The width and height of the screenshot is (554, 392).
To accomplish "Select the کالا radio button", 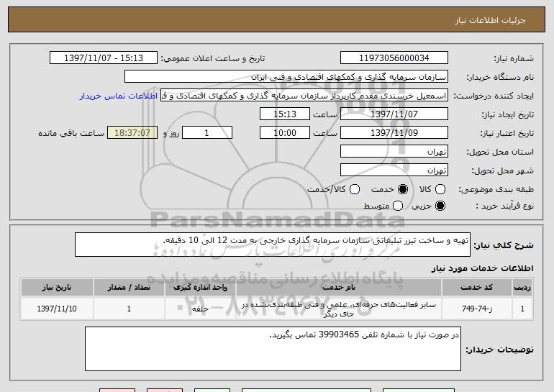I will [440, 189].
